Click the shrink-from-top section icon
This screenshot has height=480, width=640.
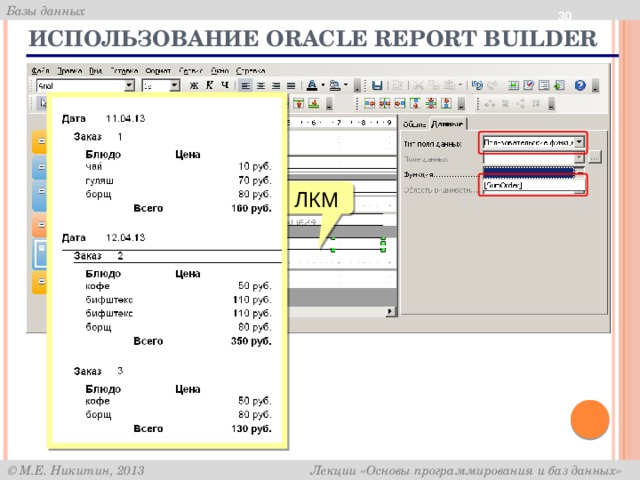299,103
